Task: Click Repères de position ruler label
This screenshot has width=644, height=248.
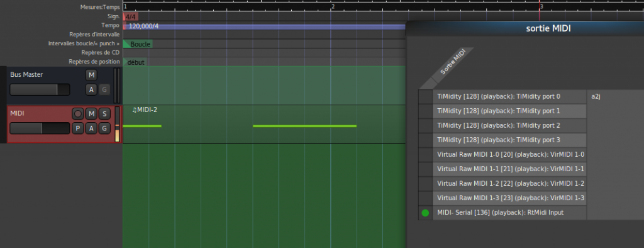Action: tap(94, 62)
